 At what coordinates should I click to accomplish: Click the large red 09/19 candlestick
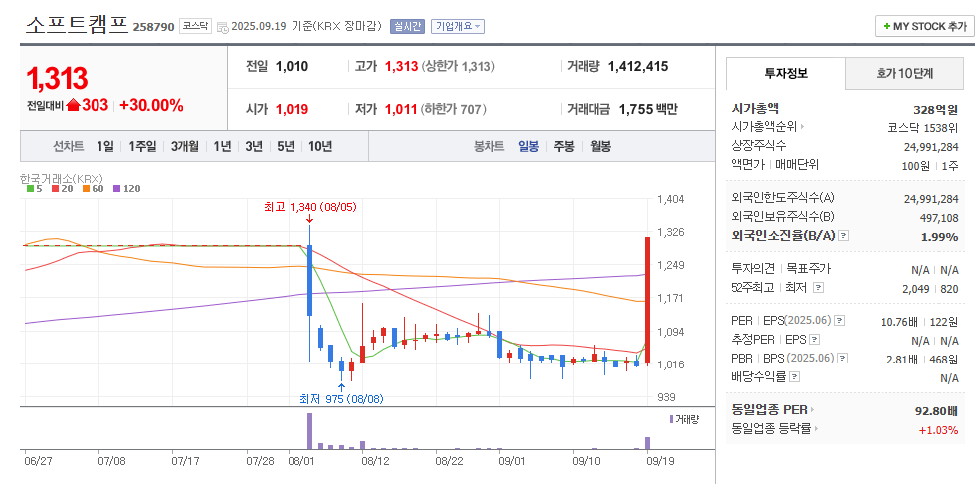pyautogui.click(x=647, y=301)
